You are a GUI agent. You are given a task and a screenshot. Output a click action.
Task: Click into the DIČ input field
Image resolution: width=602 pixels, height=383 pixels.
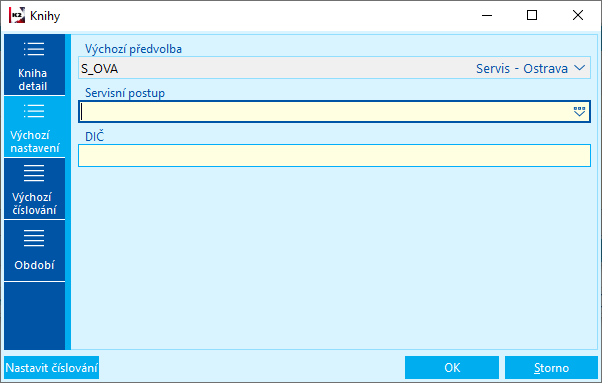(334, 155)
